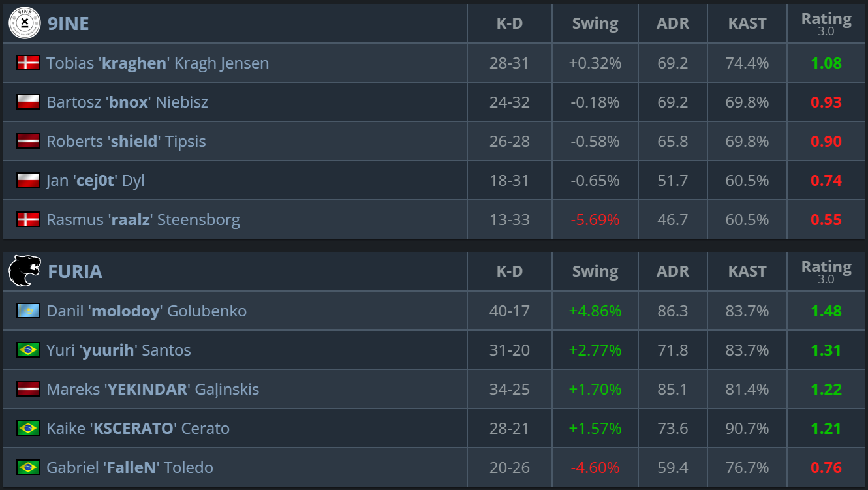The image size is (868, 490).
Task: Click the Brazilian flag beside FalleN
Action: [28, 467]
